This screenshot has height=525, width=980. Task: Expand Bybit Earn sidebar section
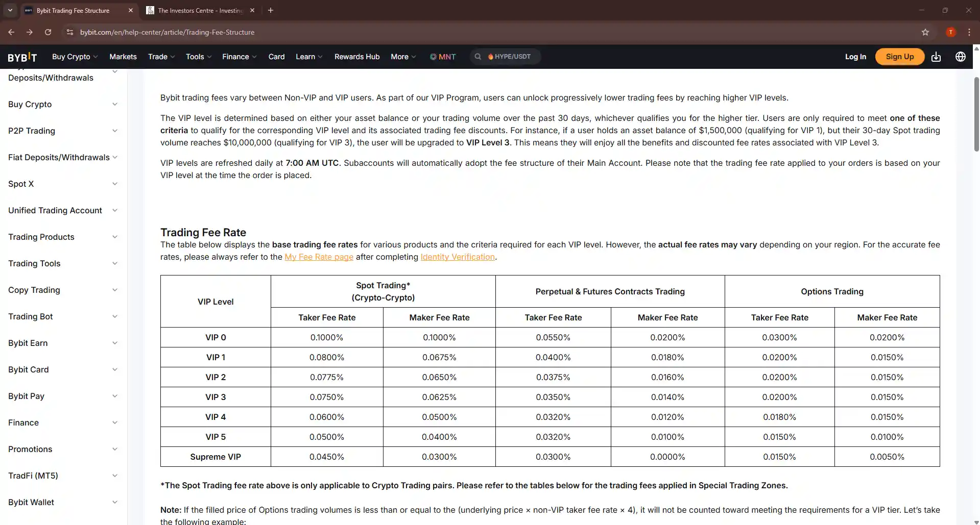(63, 343)
